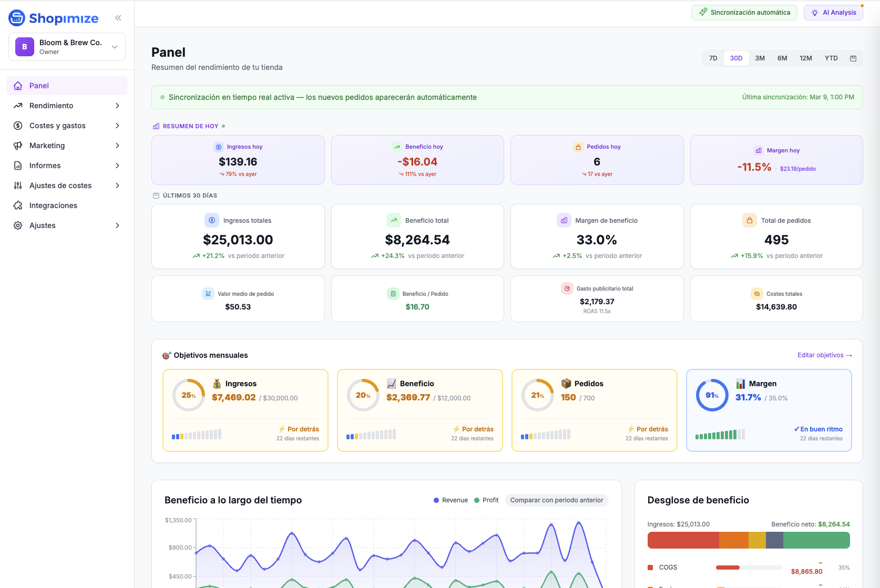Viewport: 880px width, 588px height.
Task: Open the custom date calendar icon
Action: (x=853, y=58)
